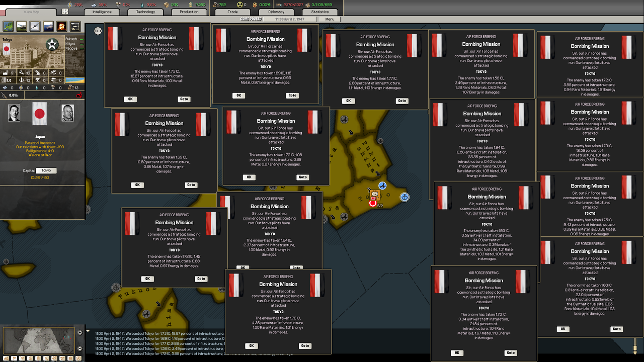Select the warship naval units icon
This screenshot has width=644, height=362.
(x=48, y=26)
